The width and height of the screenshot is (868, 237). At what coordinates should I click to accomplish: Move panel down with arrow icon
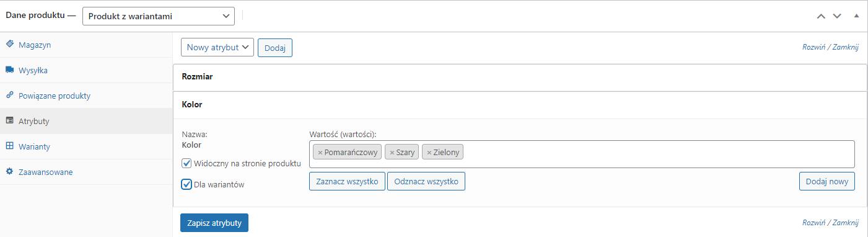(x=837, y=16)
